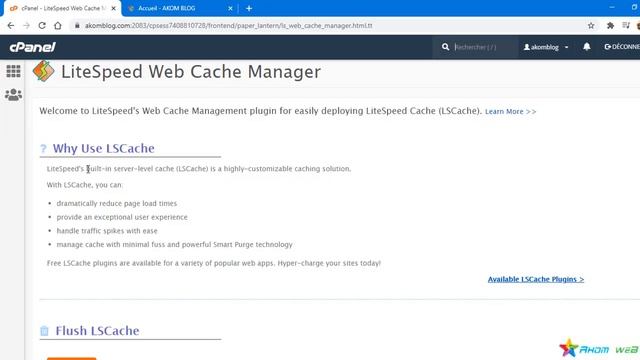The height and width of the screenshot is (360, 640).
Task: View site security padlock info
Action: coord(77,25)
